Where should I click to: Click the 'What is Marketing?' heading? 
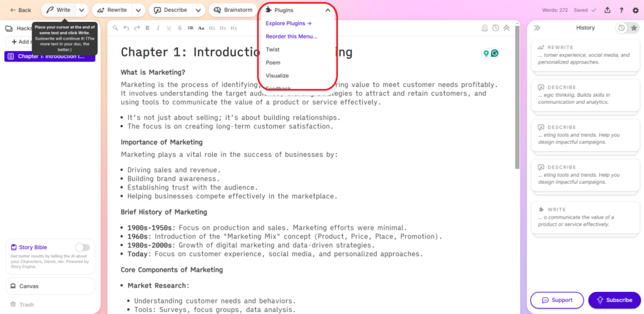[153, 72]
